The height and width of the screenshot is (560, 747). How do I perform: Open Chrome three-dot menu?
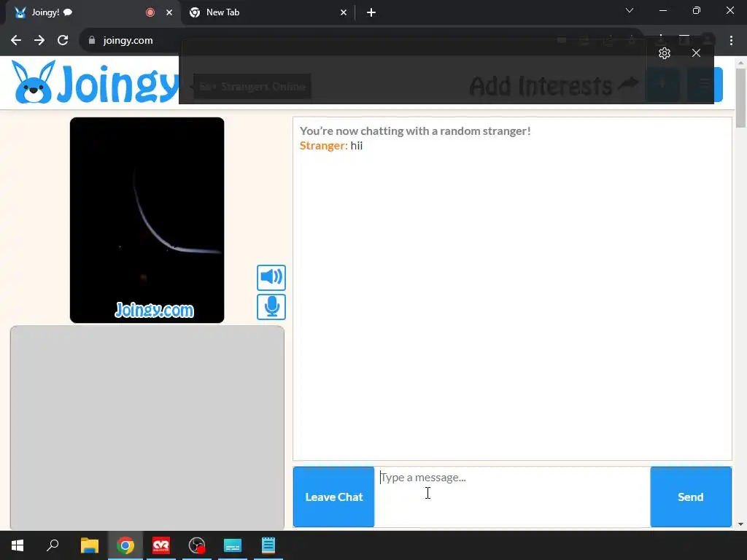pyautogui.click(x=731, y=41)
